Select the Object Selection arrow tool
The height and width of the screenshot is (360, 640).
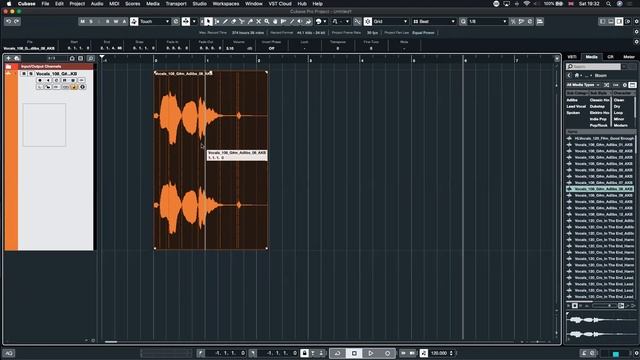(x=208, y=21)
